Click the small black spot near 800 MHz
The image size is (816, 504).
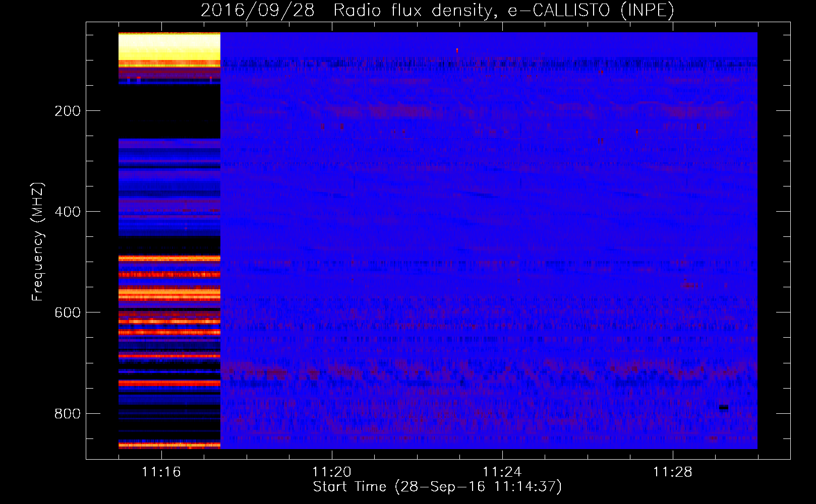click(724, 407)
